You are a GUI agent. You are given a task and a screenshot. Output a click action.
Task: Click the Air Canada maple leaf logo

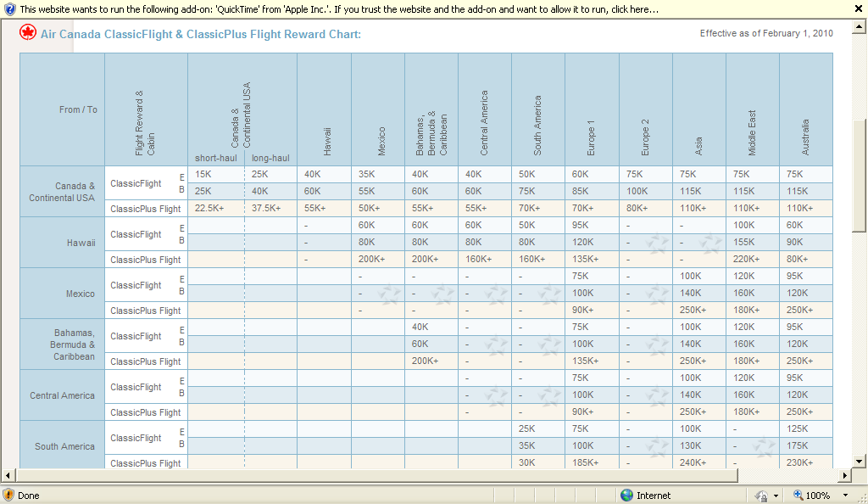pos(28,33)
